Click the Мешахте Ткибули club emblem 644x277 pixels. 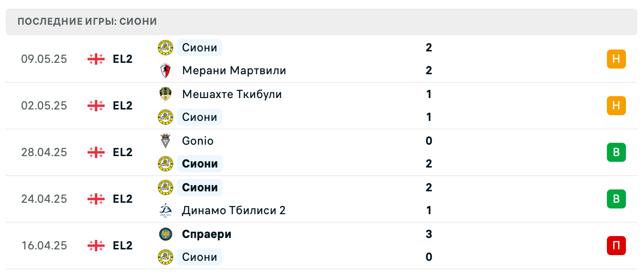click(166, 94)
